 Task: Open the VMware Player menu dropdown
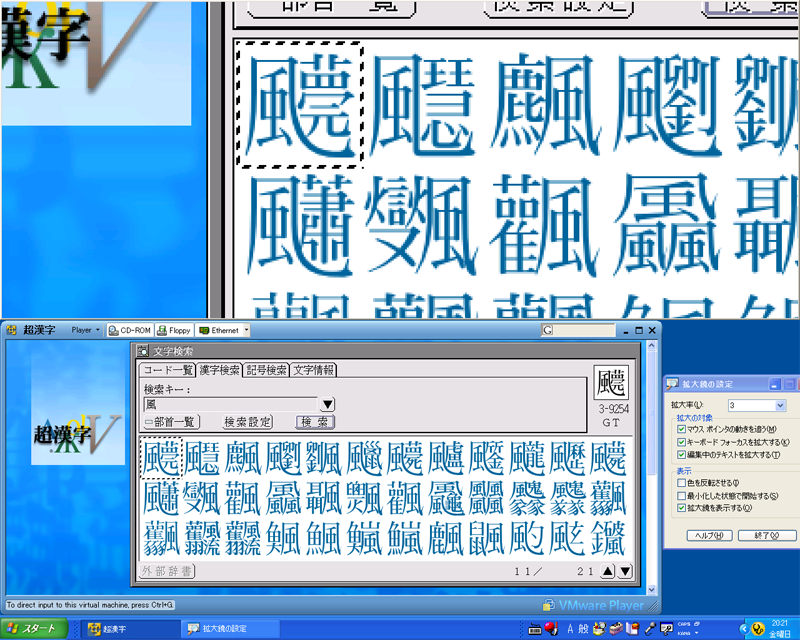click(85, 330)
